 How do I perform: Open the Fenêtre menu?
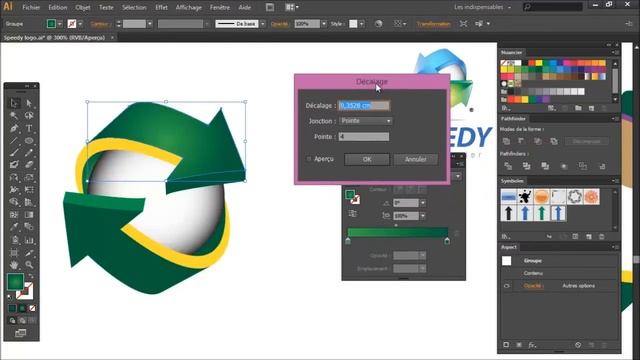220,7
